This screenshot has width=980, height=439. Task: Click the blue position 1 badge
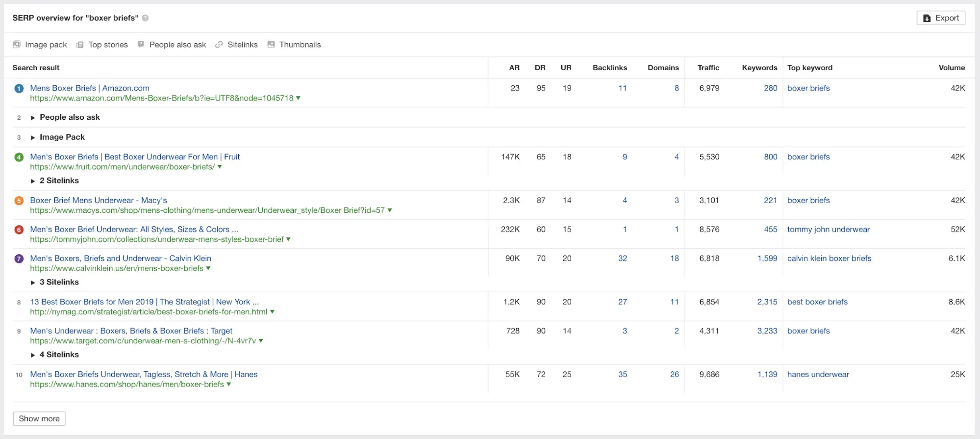pyautogui.click(x=19, y=89)
